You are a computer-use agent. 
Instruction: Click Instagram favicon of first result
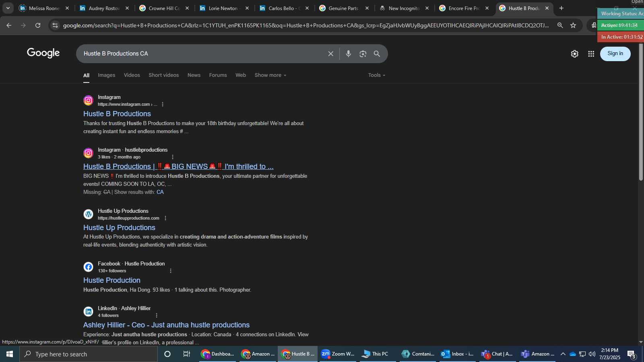pyautogui.click(x=89, y=101)
